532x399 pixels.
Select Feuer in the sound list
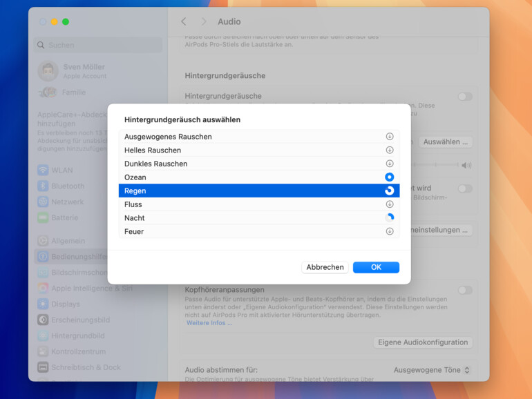click(259, 231)
